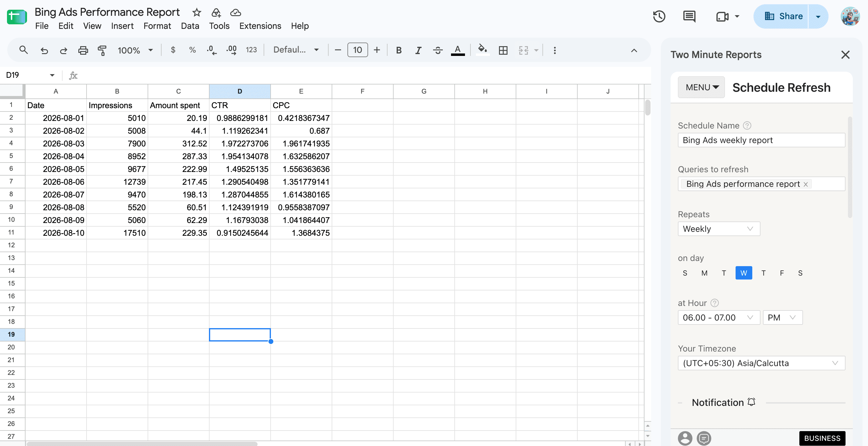This screenshot has width=868, height=446.
Task: Select Sunday in the on day row
Action: 685,273
